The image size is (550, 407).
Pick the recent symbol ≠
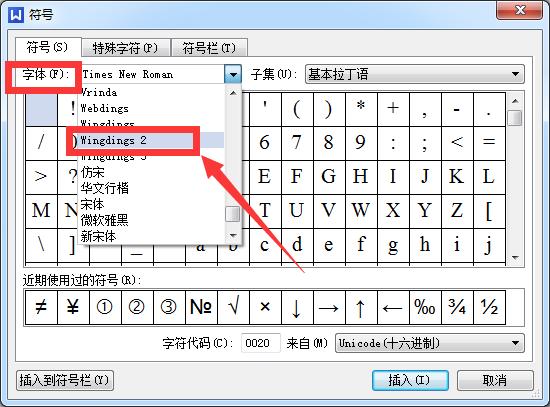(41, 307)
